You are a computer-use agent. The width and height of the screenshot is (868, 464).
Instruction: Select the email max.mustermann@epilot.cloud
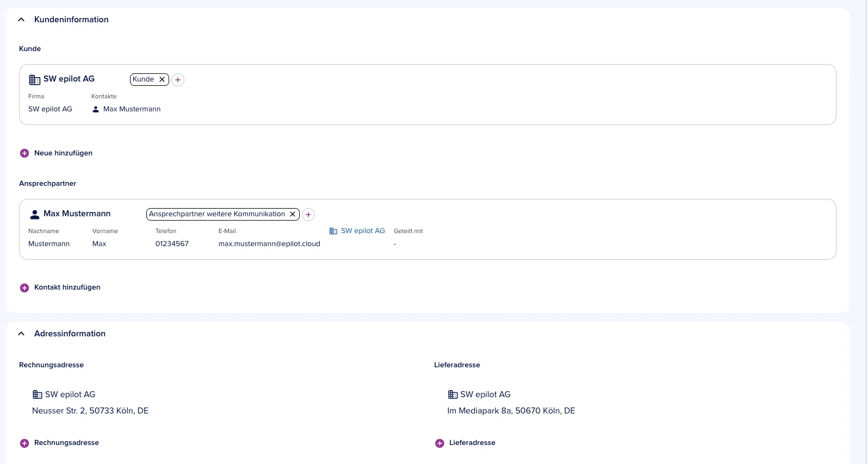point(269,244)
